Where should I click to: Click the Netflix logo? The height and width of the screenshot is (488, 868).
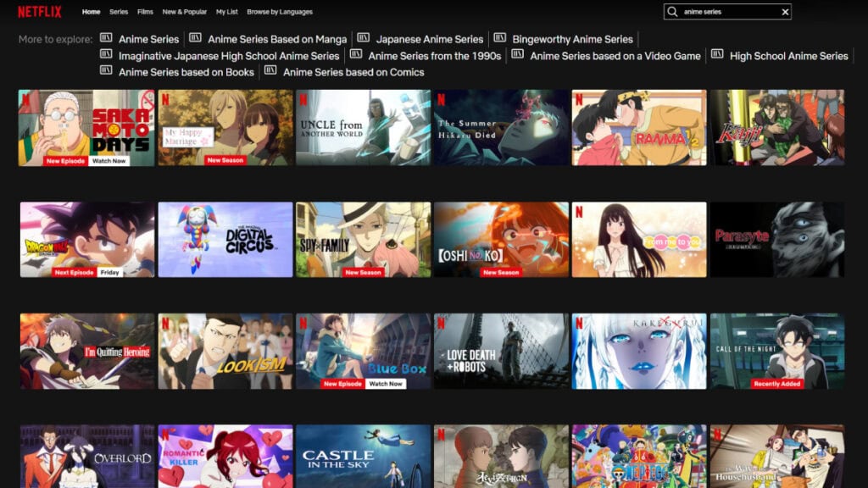(39, 12)
